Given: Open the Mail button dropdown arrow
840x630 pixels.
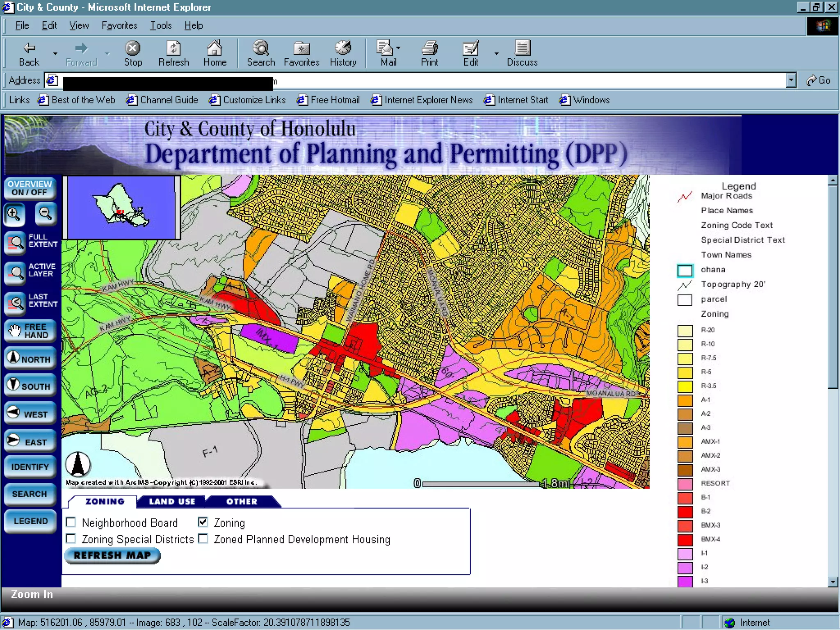Looking at the screenshot, I should 398,48.
